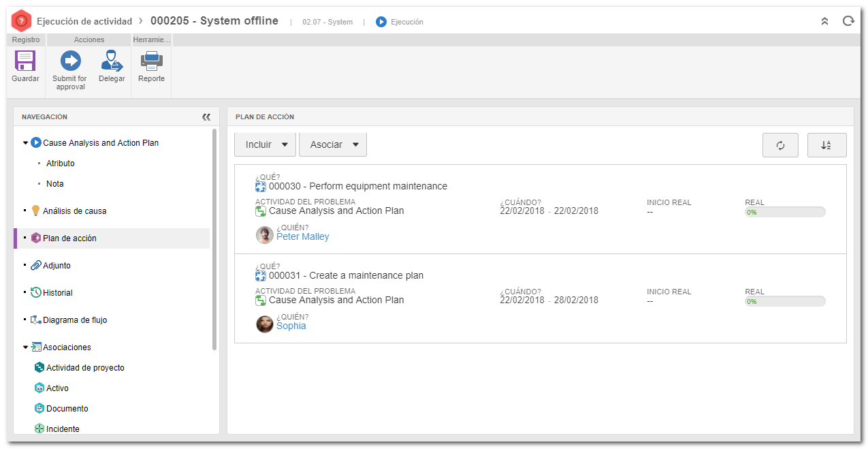Click Peter Malley's avatar photo

pyautogui.click(x=265, y=235)
